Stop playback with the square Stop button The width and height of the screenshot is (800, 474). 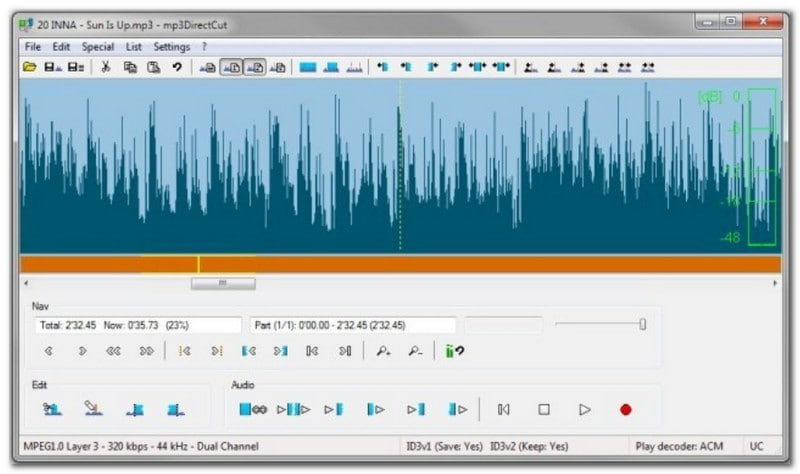pyautogui.click(x=544, y=409)
